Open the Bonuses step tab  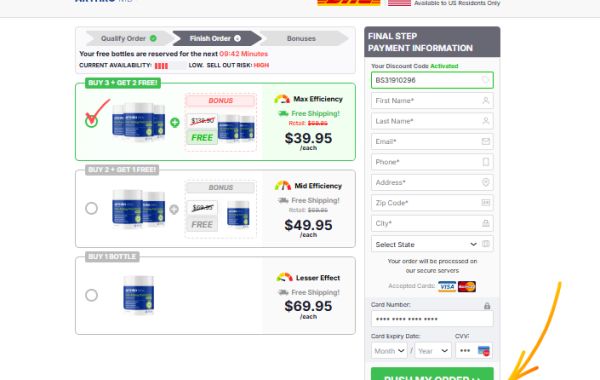coord(302,39)
